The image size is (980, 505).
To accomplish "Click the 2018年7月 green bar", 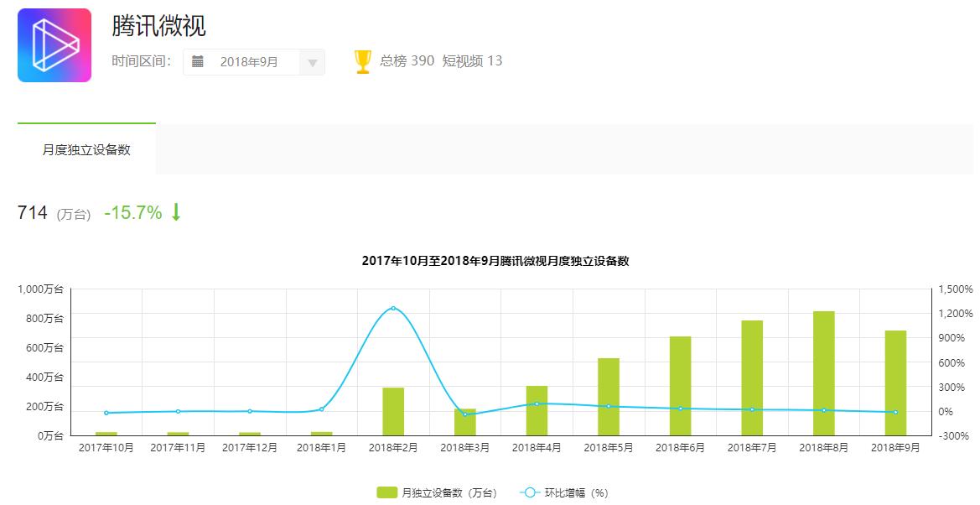I will tap(752, 378).
